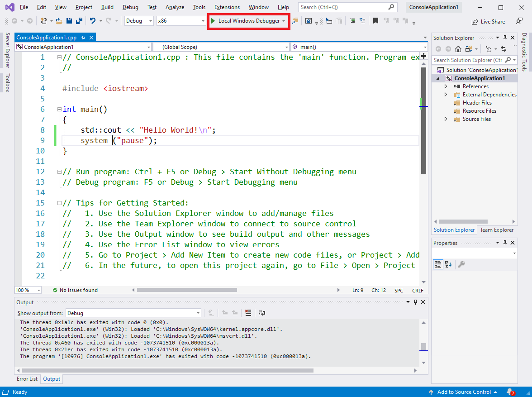This screenshot has height=397, width=532.
Task: Click the Pending Changes Filter clock icon
Action: pos(488,49)
